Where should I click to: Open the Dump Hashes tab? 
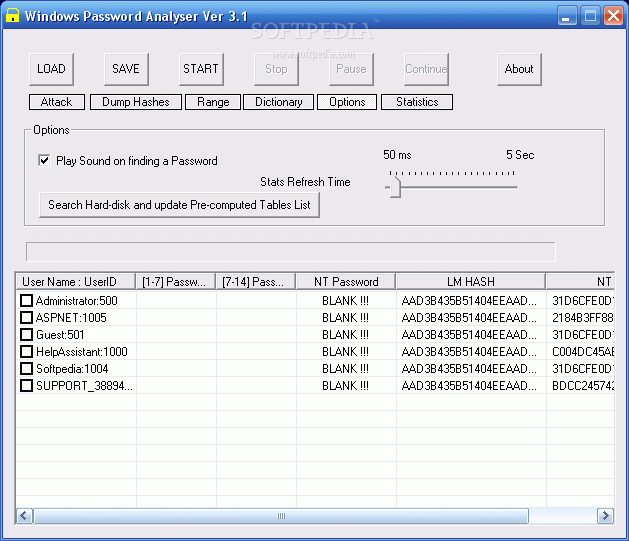pyautogui.click(x=136, y=102)
